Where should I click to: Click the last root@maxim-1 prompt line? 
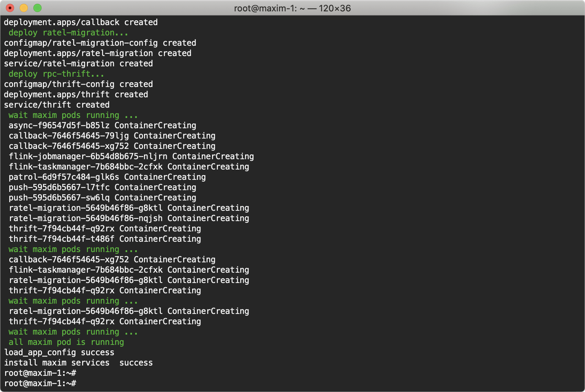pyautogui.click(x=40, y=383)
